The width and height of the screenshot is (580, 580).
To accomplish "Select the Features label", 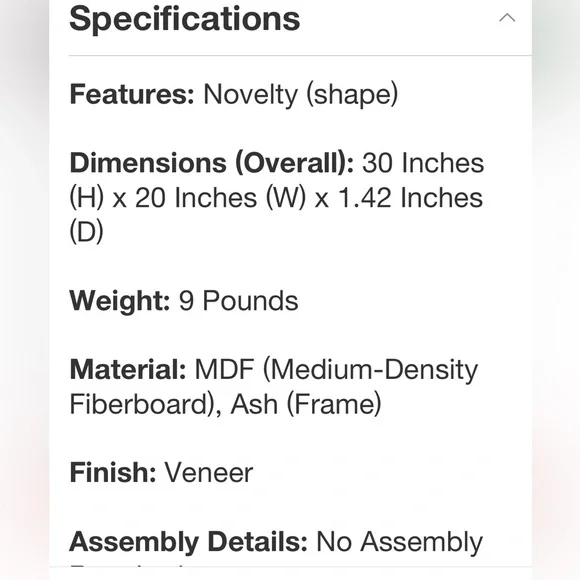I will click(132, 94).
